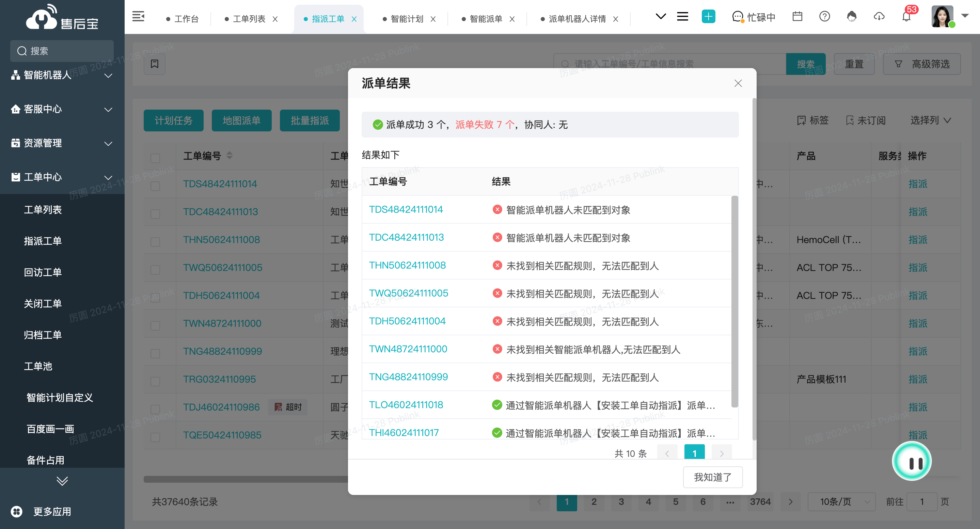Check the row TDS48424111014 checkbox
The image size is (980, 529).
(155, 186)
